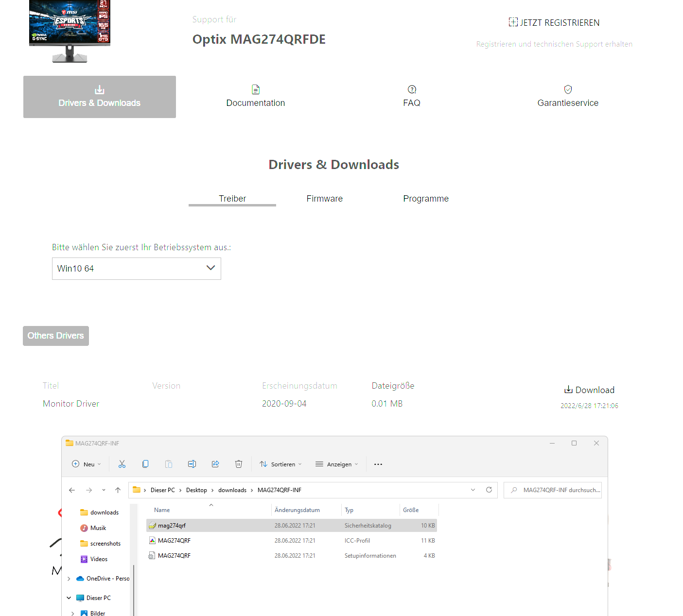Open the FAQ tab
683x616 pixels.
pos(412,97)
